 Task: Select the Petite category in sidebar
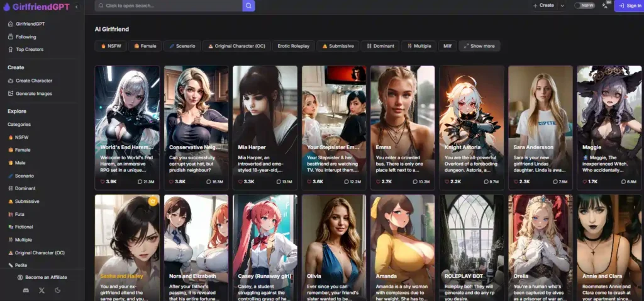click(18, 265)
